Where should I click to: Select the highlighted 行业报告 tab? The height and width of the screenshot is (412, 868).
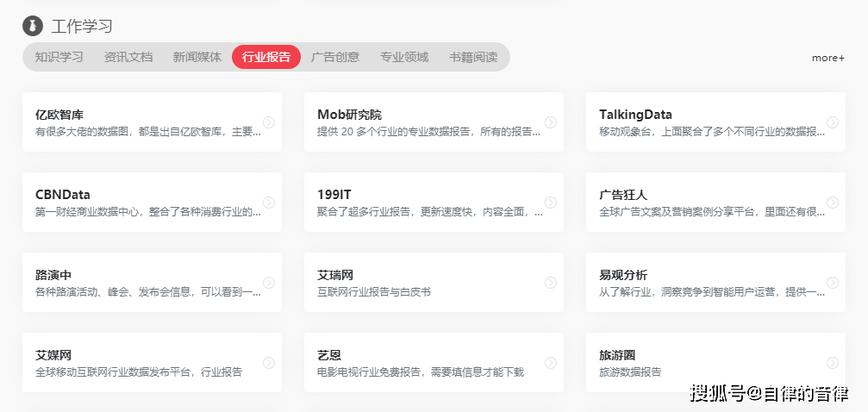(x=266, y=57)
